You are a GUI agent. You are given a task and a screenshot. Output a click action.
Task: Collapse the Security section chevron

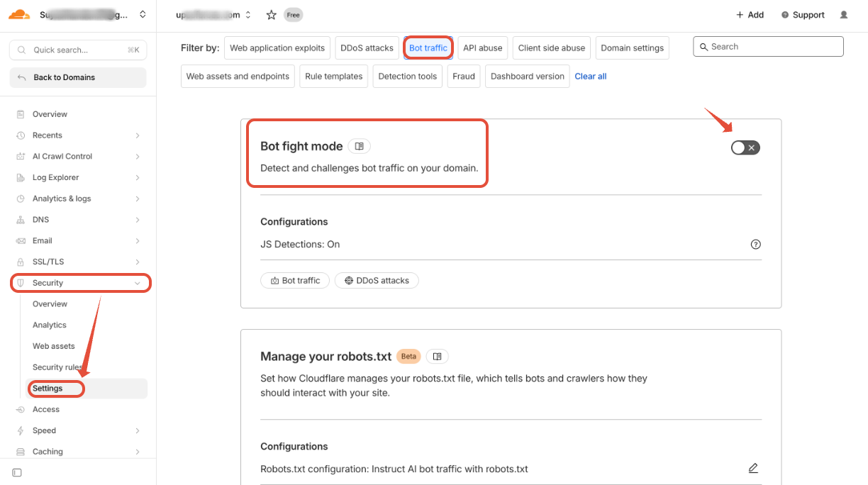click(x=138, y=283)
